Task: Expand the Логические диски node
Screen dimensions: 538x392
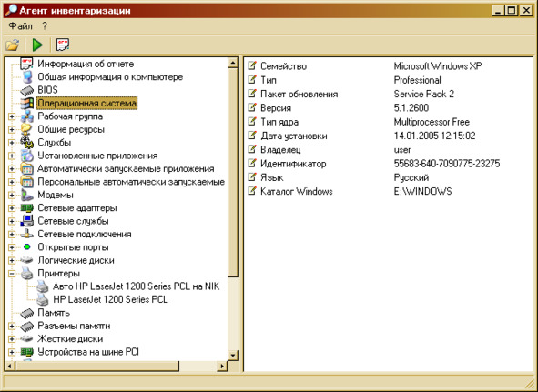Action: pyautogui.click(x=12, y=261)
